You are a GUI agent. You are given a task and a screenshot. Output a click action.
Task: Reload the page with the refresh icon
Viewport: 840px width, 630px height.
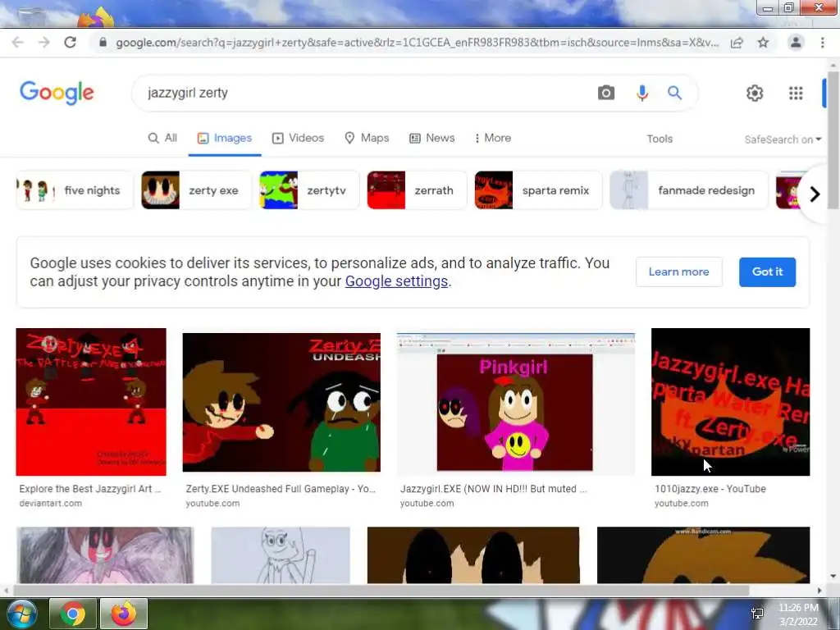click(x=71, y=43)
